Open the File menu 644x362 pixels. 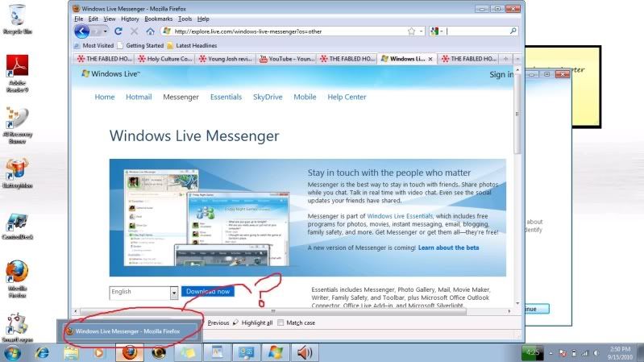pos(78,19)
